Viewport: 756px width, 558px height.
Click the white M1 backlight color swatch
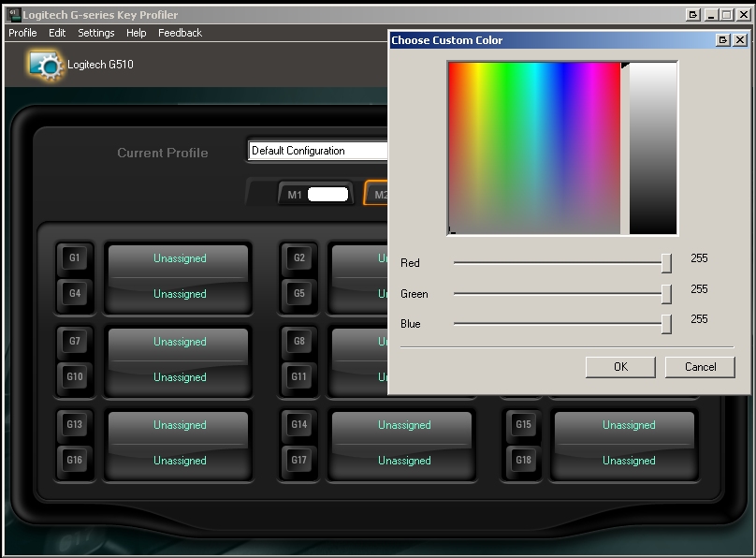[x=327, y=195]
